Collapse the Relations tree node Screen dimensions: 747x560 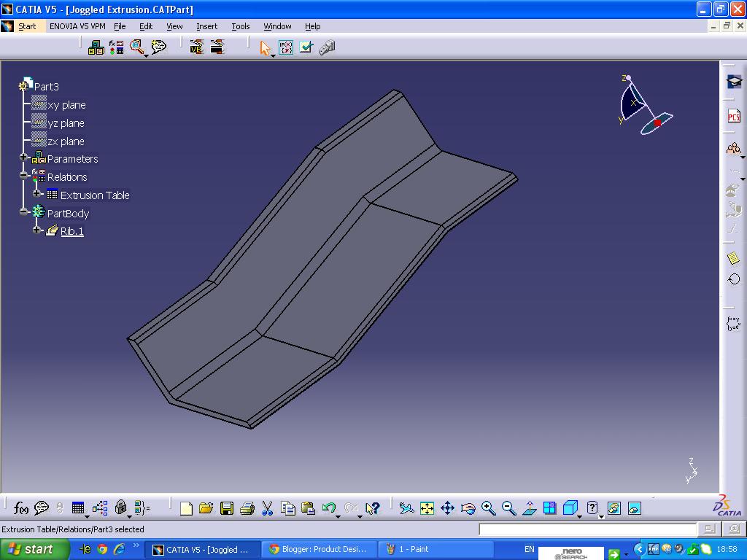(x=23, y=176)
